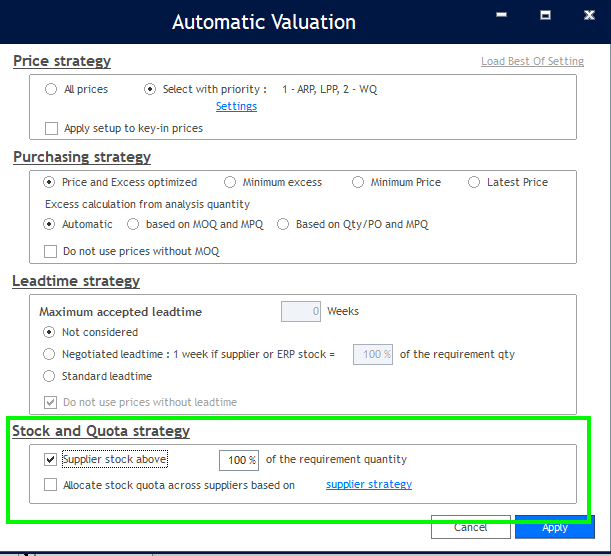
Task: Click Load Best Of Setting link
Action: click(x=532, y=61)
